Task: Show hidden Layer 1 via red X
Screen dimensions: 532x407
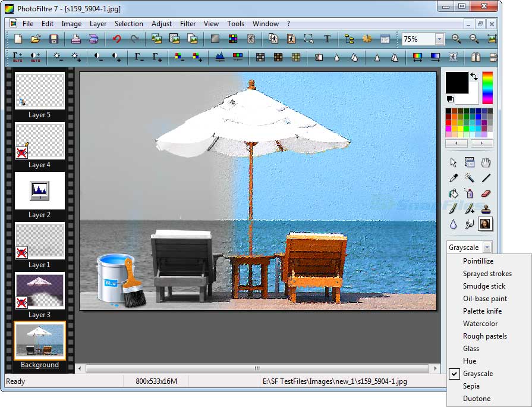Action: click(22, 253)
